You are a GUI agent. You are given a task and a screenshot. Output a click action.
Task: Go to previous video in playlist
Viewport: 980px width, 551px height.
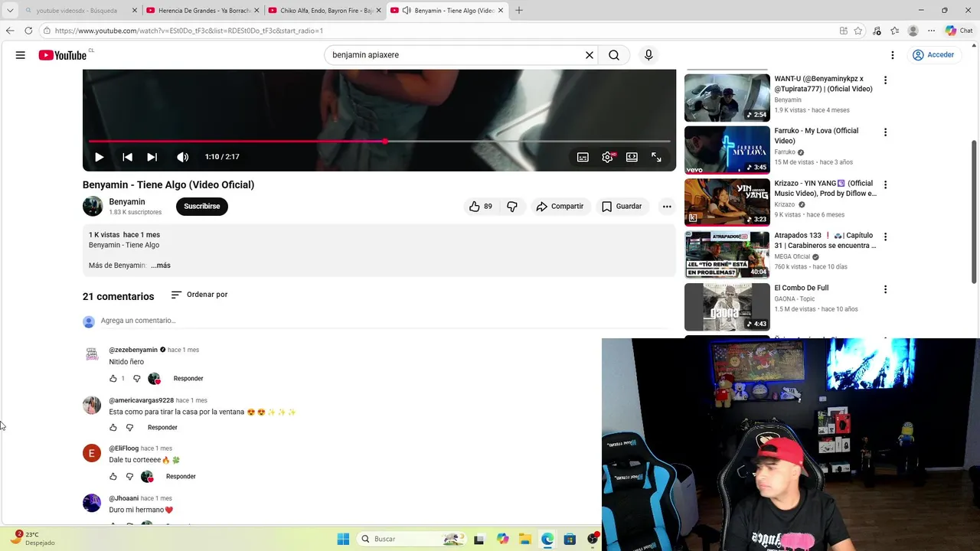tap(127, 157)
